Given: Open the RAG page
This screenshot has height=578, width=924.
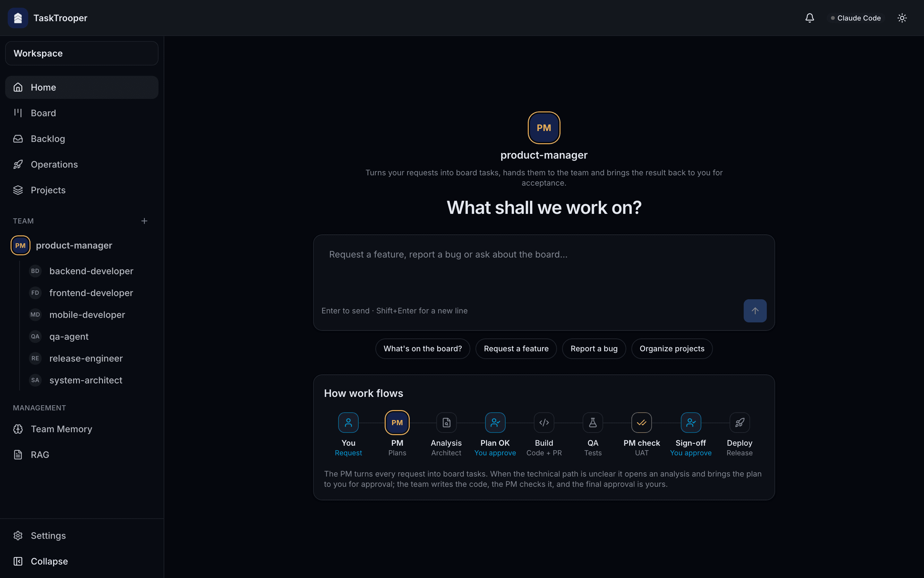Looking at the screenshot, I should (82, 454).
